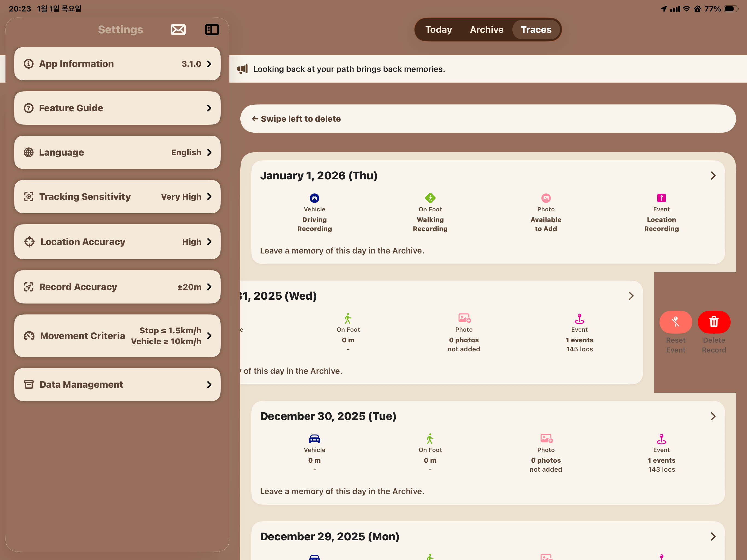Tap the Driving Recording status text
The image size is (747, 560).
[314, 224]
